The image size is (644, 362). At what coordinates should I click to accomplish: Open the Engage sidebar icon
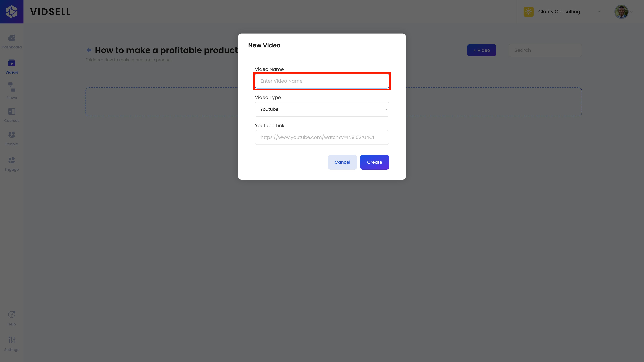click(x=12, y=160)
